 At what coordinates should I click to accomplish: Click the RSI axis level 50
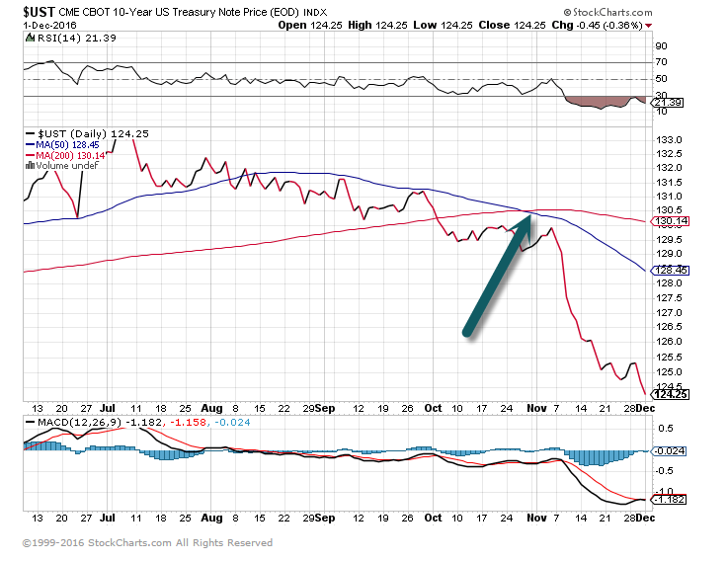click(661, 78)
